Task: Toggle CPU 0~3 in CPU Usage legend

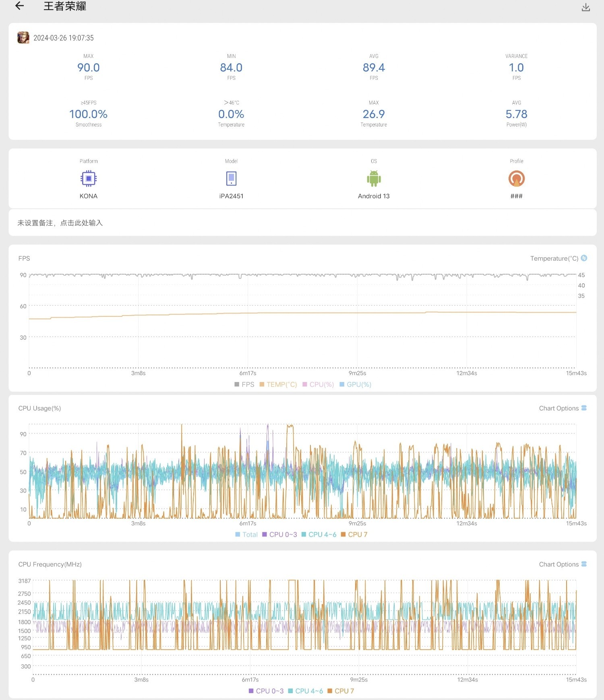Action: pyautogui.click(x=279, y=534)
